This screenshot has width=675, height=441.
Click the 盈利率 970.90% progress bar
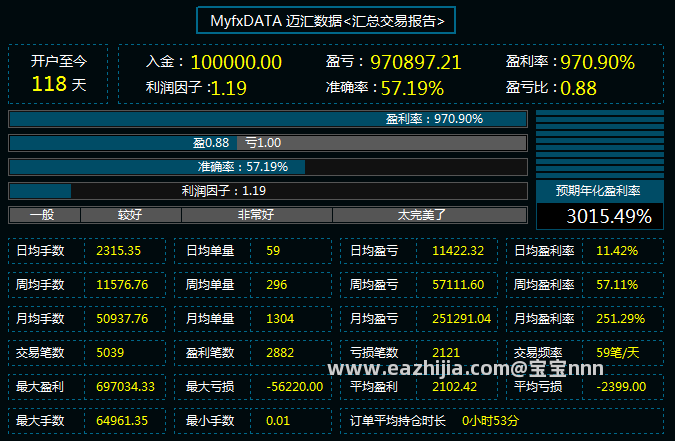[268, 119]
